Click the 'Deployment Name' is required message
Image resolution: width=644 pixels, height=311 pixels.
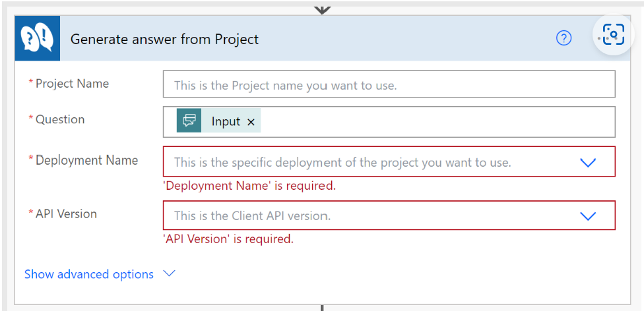(x=249, y=186)
